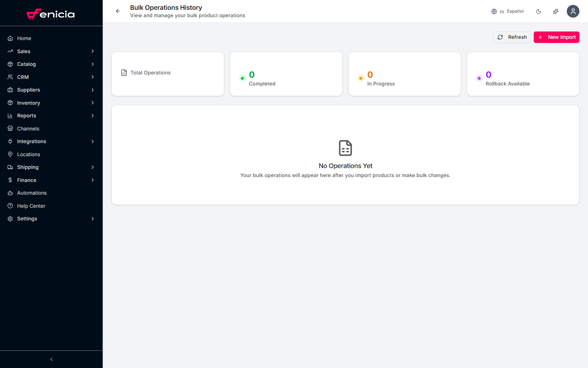Collapse the sidebar using bottom chevron
The height and width of the screenshot is (368, 588).
point(51,359)
